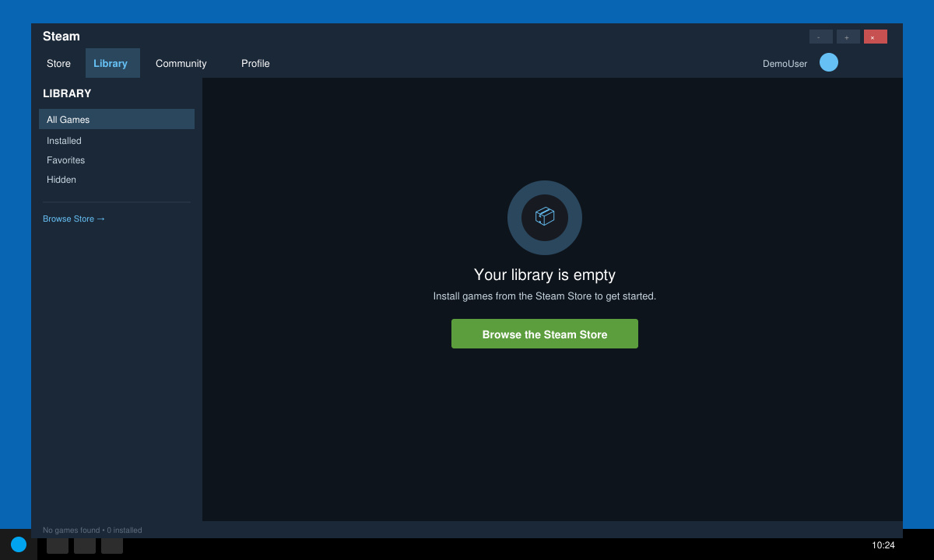This screenshot has height=560, width=934.
Task: Close the Steam window
Action: click(x=876, y=37)
